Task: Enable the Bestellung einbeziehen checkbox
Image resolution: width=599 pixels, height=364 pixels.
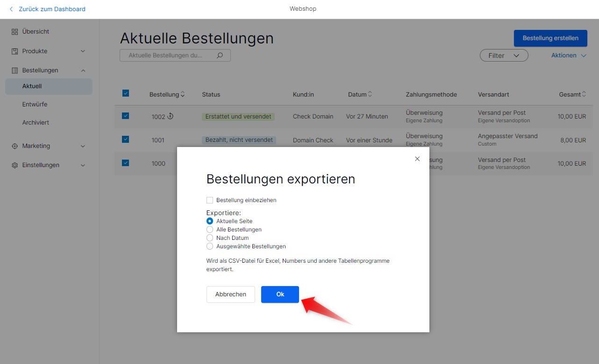Action: [210, 200]
